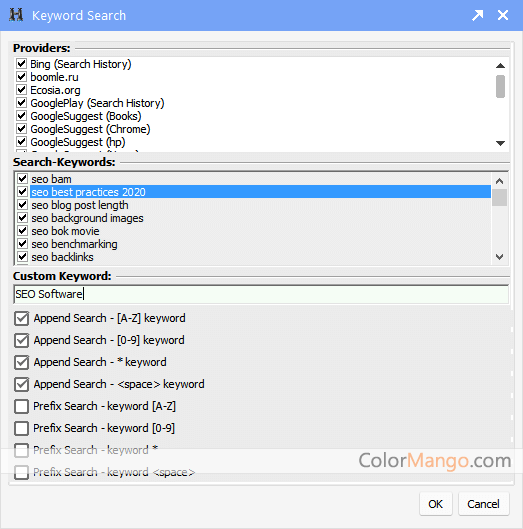Select the 'seo benchmarking' keyword
523x529 pixels.
tap(74, 244)
